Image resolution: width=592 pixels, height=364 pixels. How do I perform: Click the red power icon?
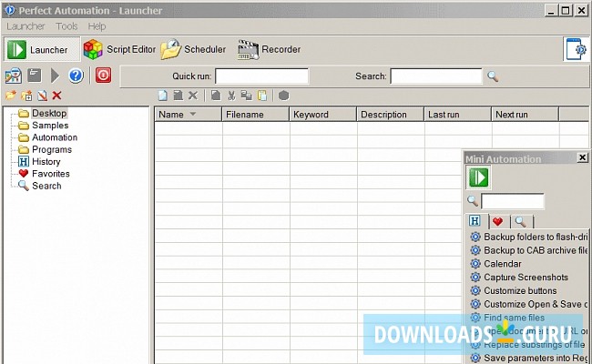[x=103, y=75]
